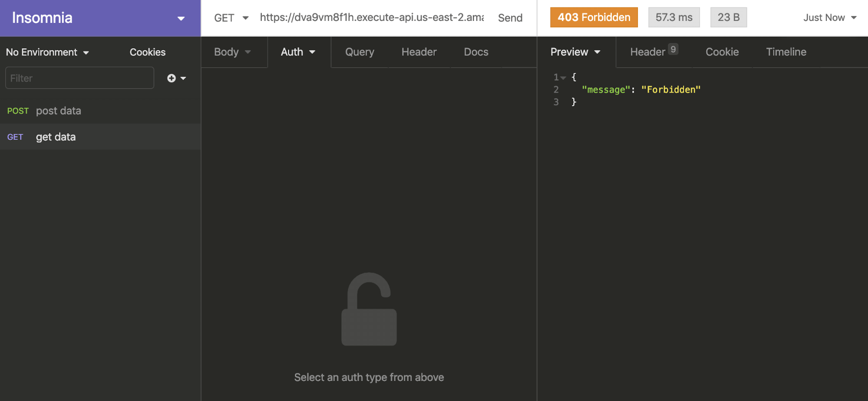Click the plus create request icon
Image resolution: width=868 pixels, height=401 pixels.
click(172, 78)
